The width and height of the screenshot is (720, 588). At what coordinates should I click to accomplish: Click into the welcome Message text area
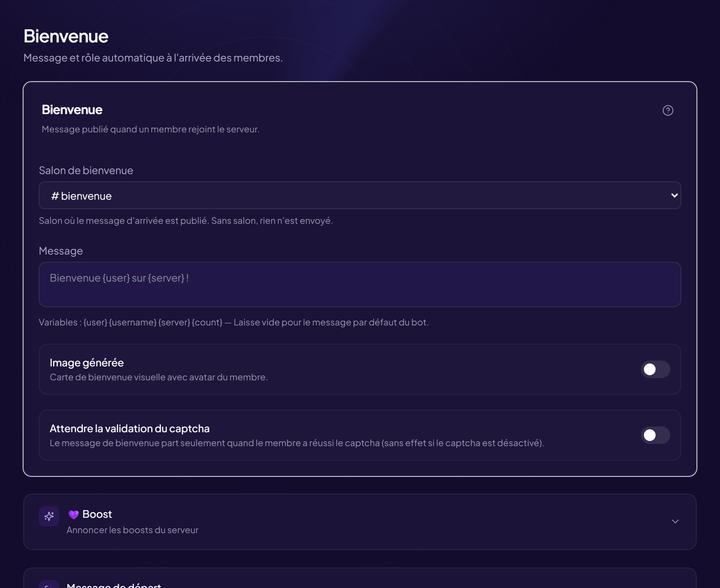point(360,284)
